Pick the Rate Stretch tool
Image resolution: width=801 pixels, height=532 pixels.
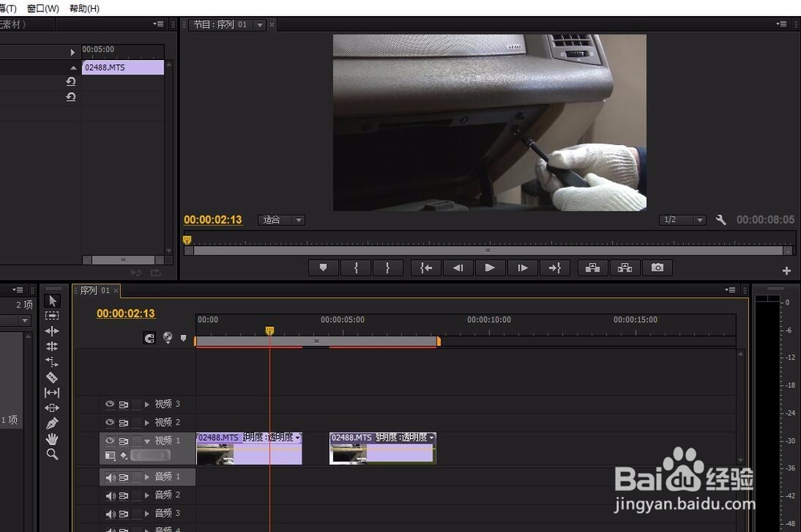click(52, 362)
